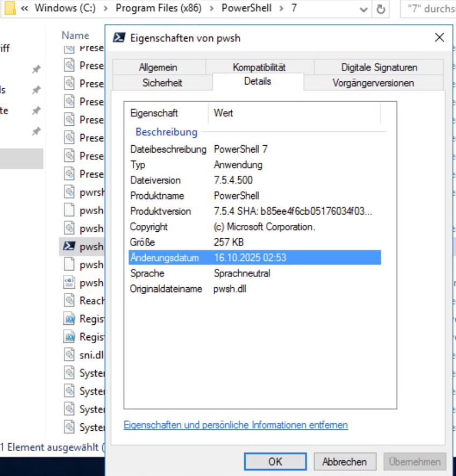Select the Reach file icon in list
The height and width of the screenshot is (476, 456).
tap(69, 300)
